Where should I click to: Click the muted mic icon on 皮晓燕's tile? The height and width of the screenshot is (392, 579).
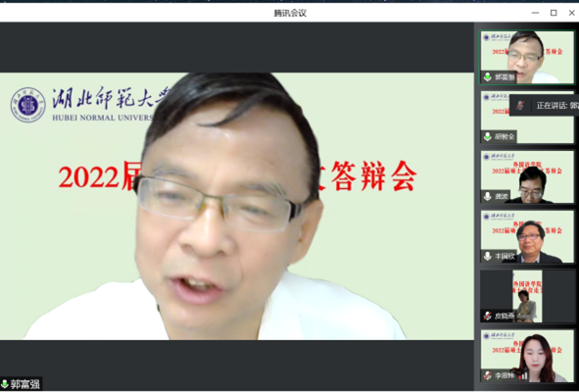(x=488, y=316)
